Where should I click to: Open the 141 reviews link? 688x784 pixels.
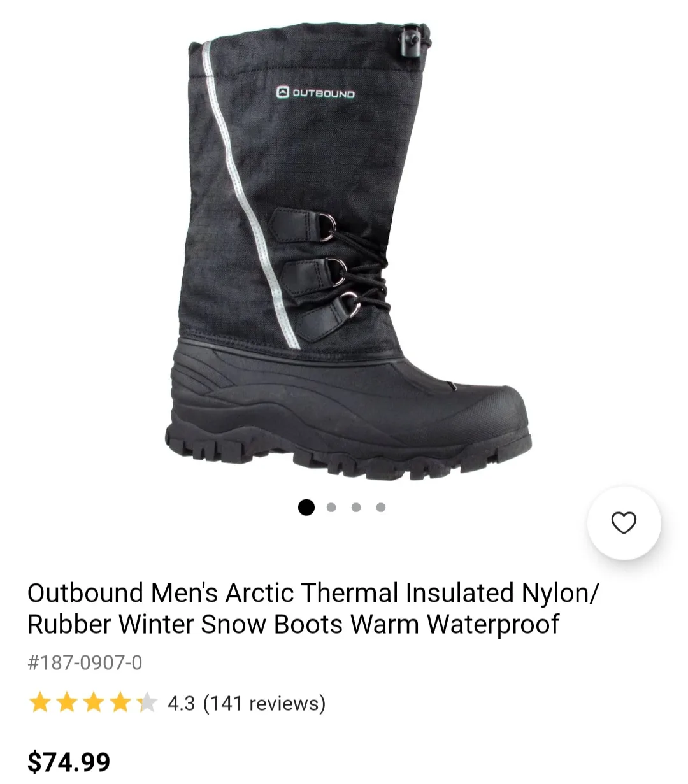tap(264, 704)
